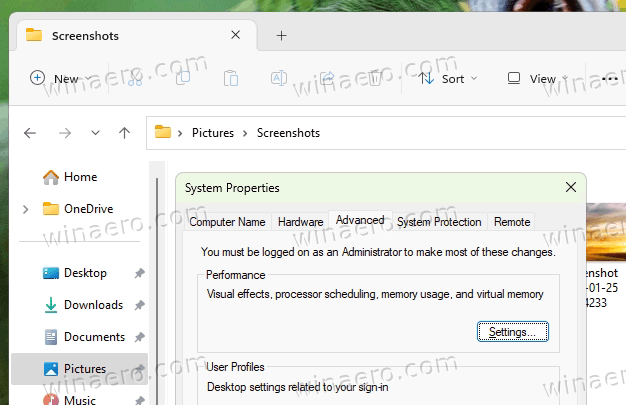Click the pin icon beside Downloads
This screenshot has width=626, height=405.
point(139,305)
